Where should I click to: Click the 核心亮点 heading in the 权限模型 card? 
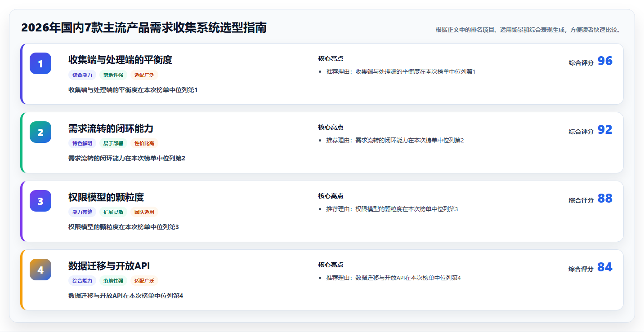(x=331, y=196)
